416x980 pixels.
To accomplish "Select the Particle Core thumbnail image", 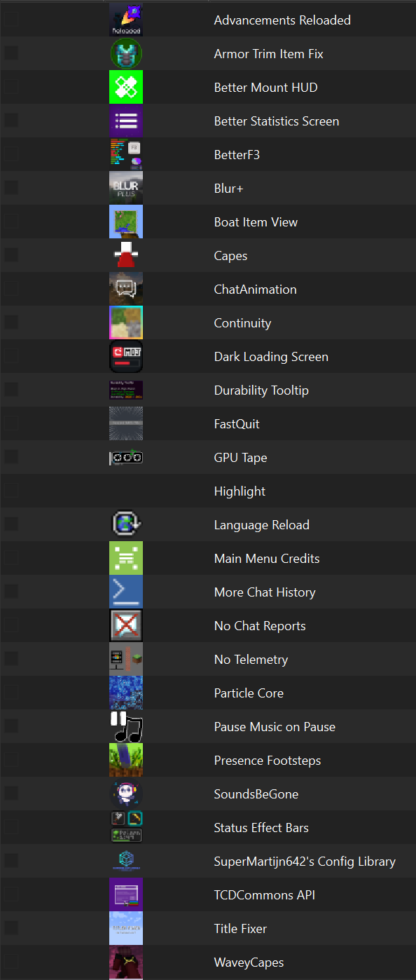I will click(126, 693).
